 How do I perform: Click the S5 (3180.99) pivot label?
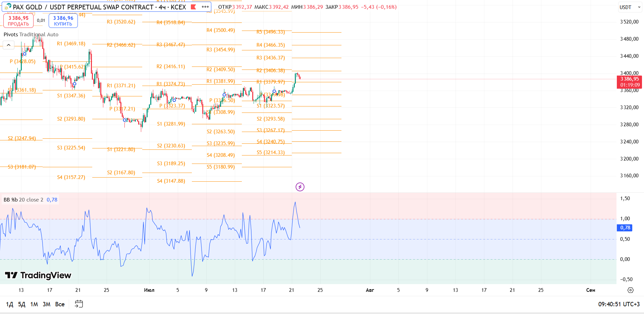coord(221,167)
